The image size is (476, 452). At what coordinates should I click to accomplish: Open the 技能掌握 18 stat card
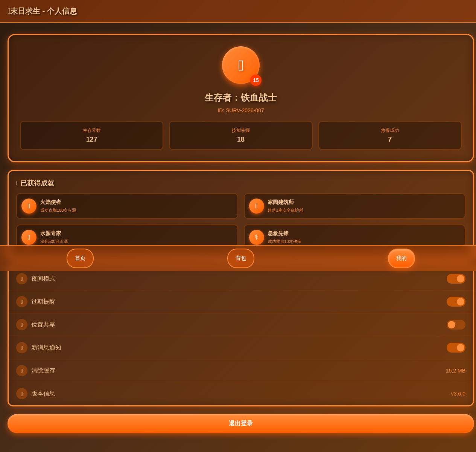[241, 135]
